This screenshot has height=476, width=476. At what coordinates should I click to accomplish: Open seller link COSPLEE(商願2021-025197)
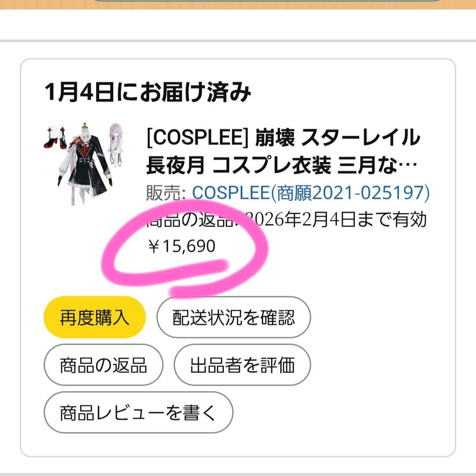point(311,193)
